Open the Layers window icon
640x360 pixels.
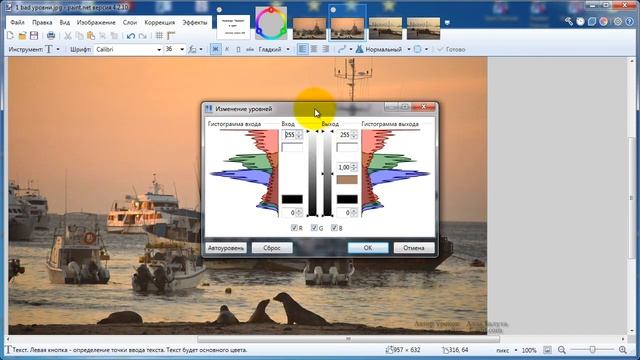(x=592, y=22)
